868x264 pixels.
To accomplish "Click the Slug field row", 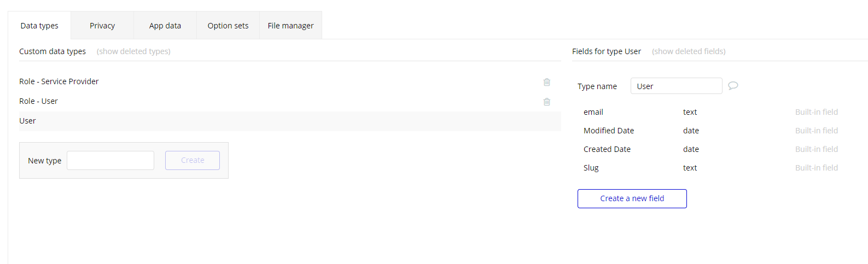I will 710,168.
